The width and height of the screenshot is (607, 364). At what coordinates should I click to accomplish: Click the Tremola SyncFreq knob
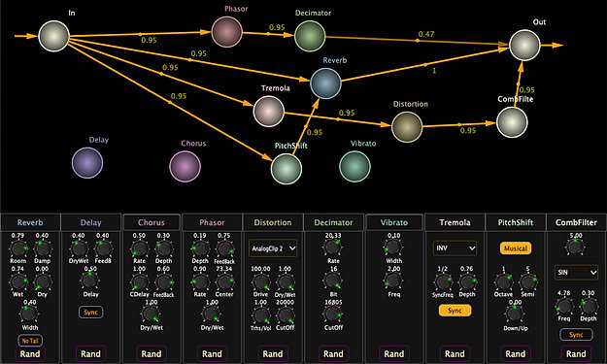pos(443,282)
